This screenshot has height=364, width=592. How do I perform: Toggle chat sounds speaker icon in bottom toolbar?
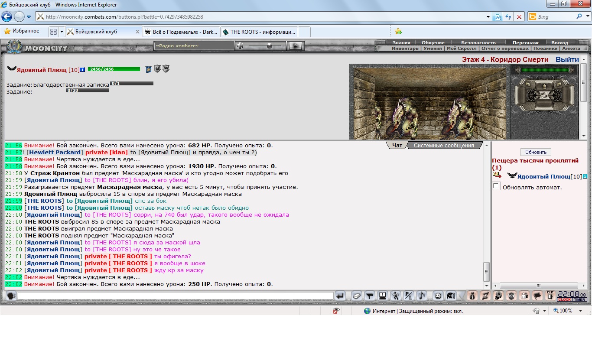[421, 296]
